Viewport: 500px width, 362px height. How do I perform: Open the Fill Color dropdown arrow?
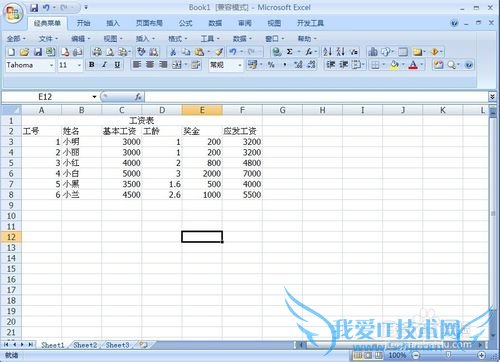(x=403, y=65)
